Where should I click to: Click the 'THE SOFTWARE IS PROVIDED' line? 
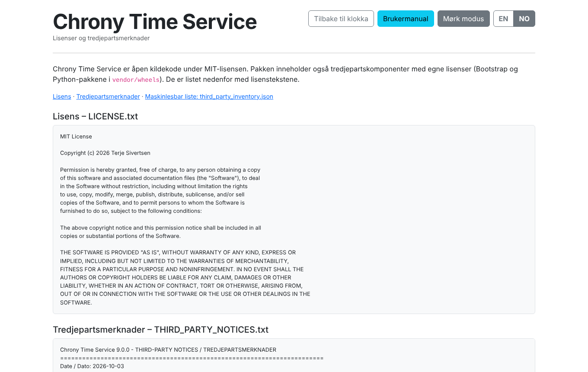click(x=178, y=253)
